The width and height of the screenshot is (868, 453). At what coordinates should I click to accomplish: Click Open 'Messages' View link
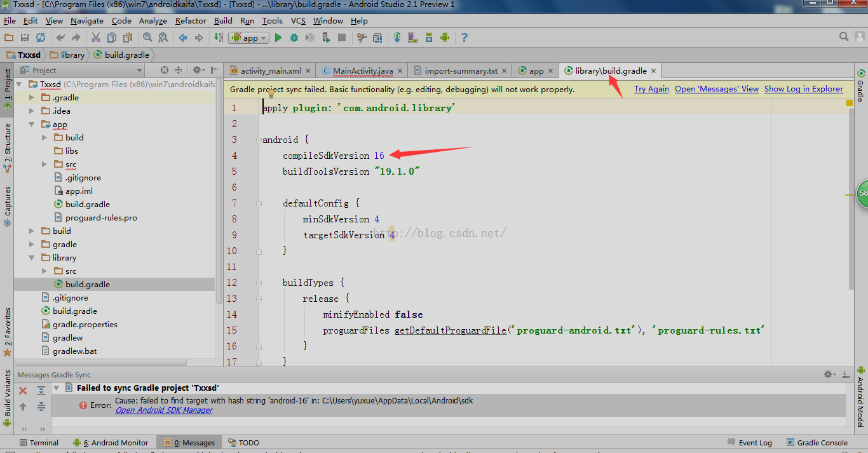pyautogui.click(x=717, y=89)
